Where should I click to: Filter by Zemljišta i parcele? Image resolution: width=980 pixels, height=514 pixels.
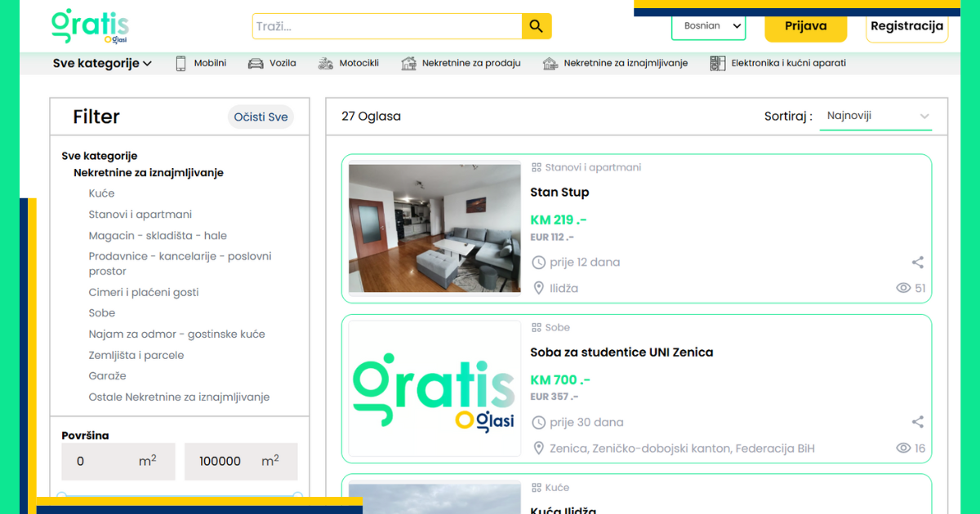[x=136, y=356]
